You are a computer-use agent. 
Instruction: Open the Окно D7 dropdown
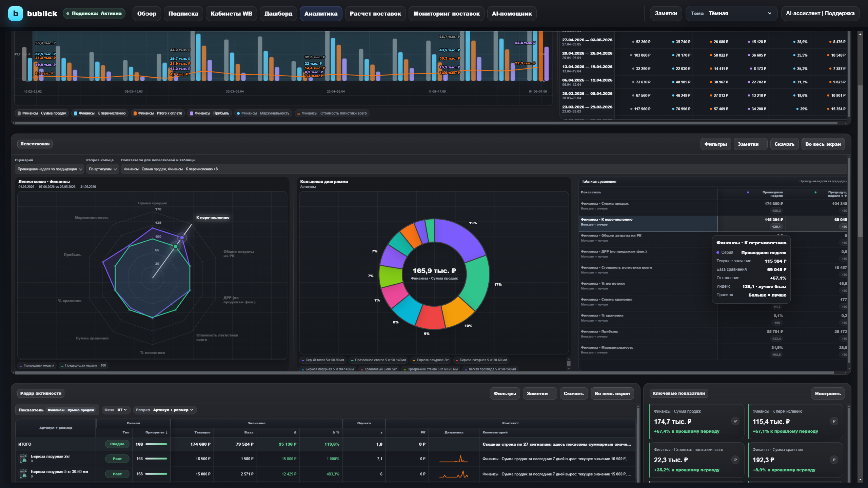(x=116, y=410)
